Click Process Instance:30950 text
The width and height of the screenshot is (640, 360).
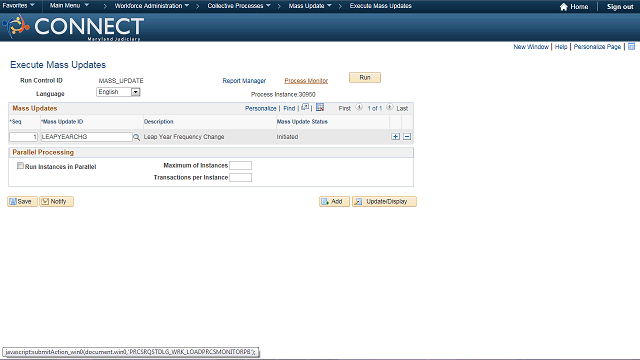point(283,94)
